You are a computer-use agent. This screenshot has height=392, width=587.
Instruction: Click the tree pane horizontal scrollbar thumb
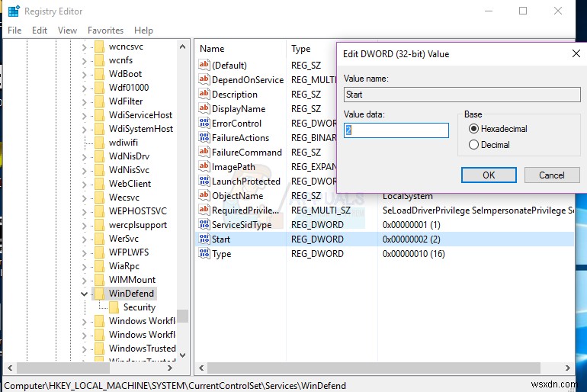pyautogui.click(x=63, y=368)
